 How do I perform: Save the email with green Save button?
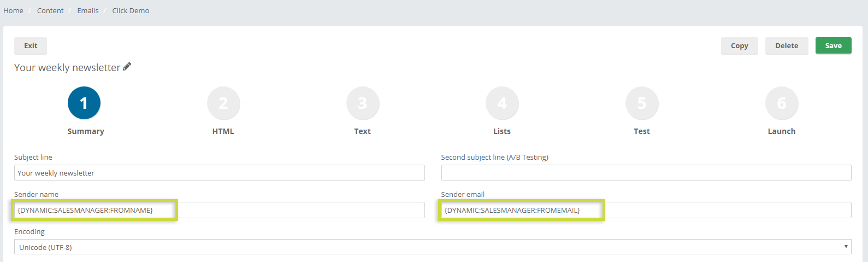coord(834,45)
